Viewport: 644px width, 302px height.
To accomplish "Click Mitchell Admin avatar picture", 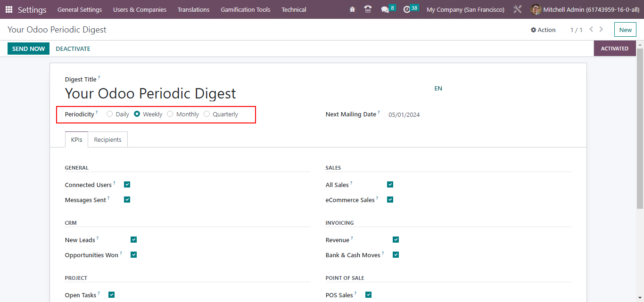I will click(x=536, y=9).
